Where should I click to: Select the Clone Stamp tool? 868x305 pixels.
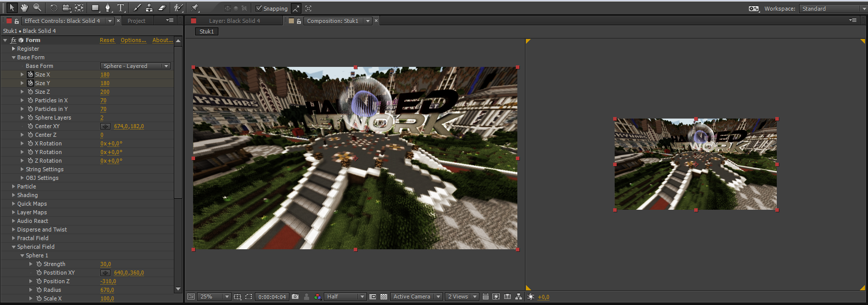tap(149, 8)
